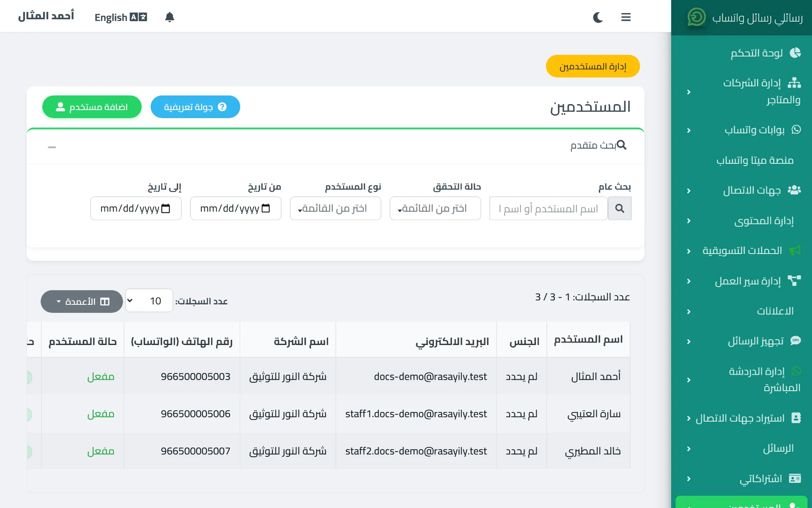Open notifications bell
Viewport: 812px width, 508px height.
pos(170,17)
